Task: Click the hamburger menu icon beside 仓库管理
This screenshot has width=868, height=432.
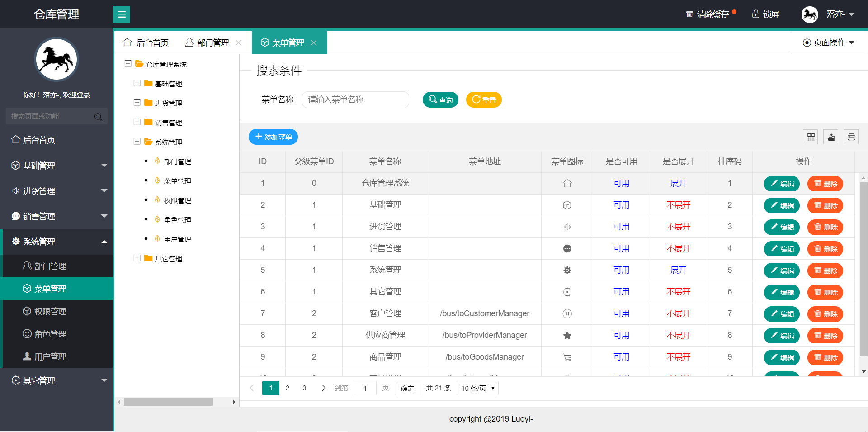Action: point(121,14)
